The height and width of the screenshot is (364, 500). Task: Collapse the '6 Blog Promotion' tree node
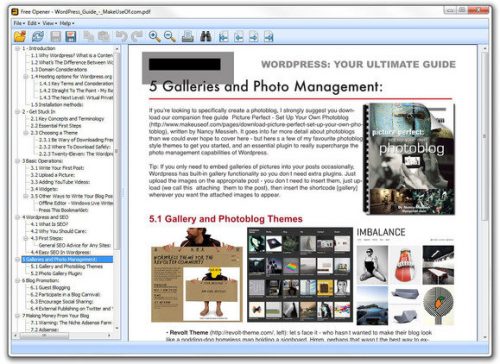click(x=17, y=280)
